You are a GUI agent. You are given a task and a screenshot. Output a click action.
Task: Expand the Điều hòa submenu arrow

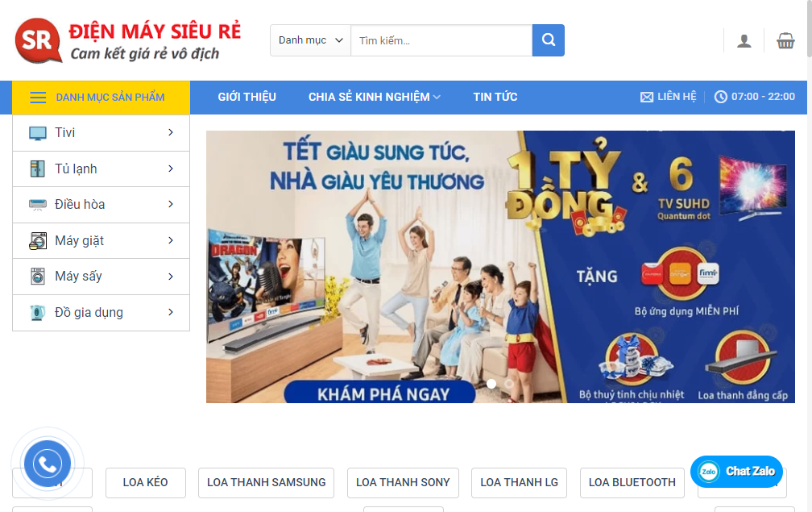point(171,204)
